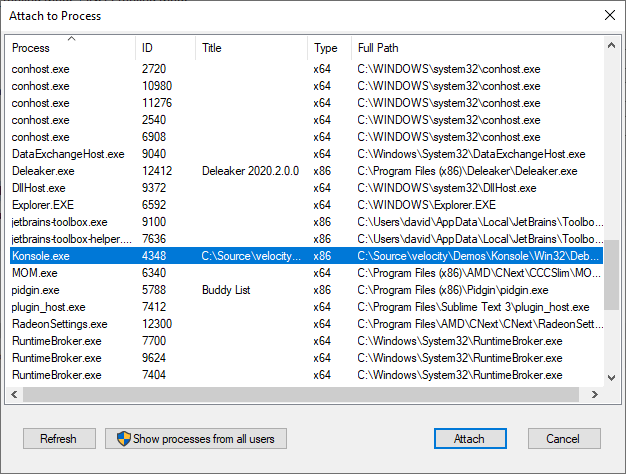Click the horizontal scrollbar left arrow
Screen dimensions: 626x474
14,395
